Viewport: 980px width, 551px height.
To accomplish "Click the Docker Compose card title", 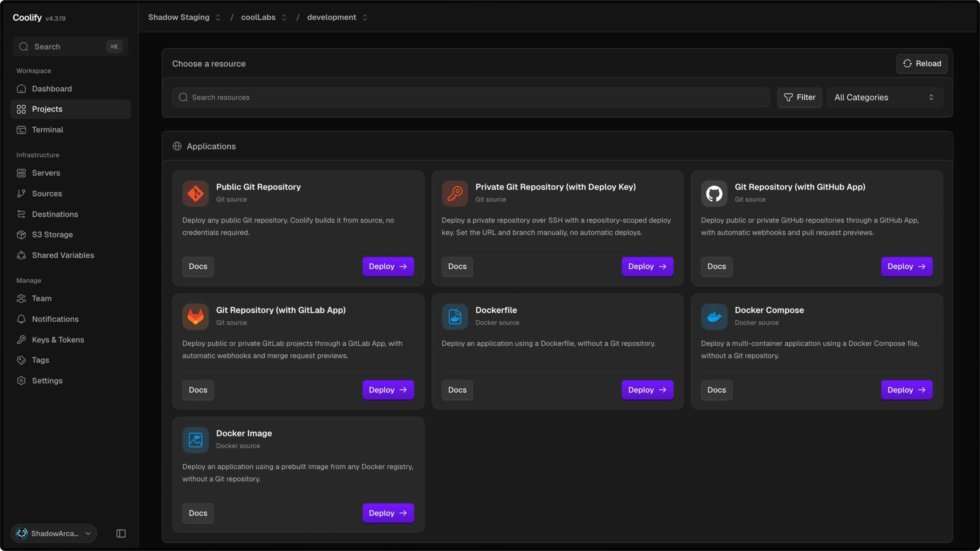I will tap(769, 310).
